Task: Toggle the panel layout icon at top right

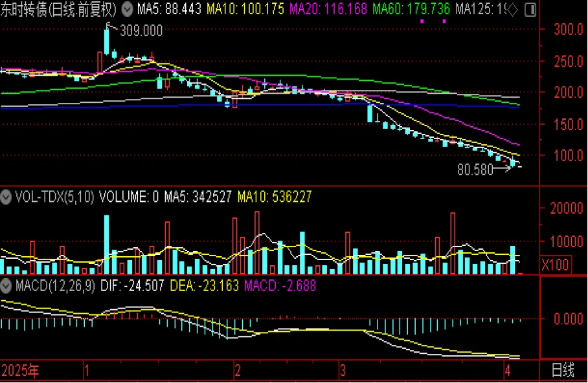Action: (530, 9)
